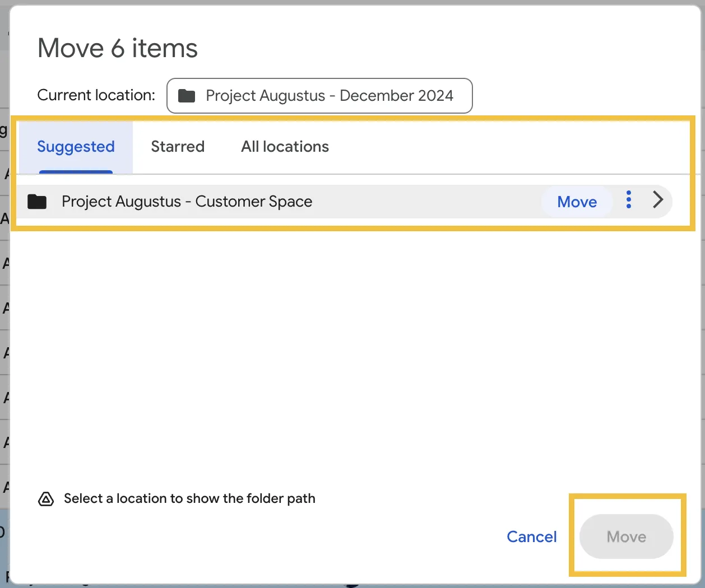
Task: Select Project Augustus - Customer Space folder row
Action: (x=344, y=201)
